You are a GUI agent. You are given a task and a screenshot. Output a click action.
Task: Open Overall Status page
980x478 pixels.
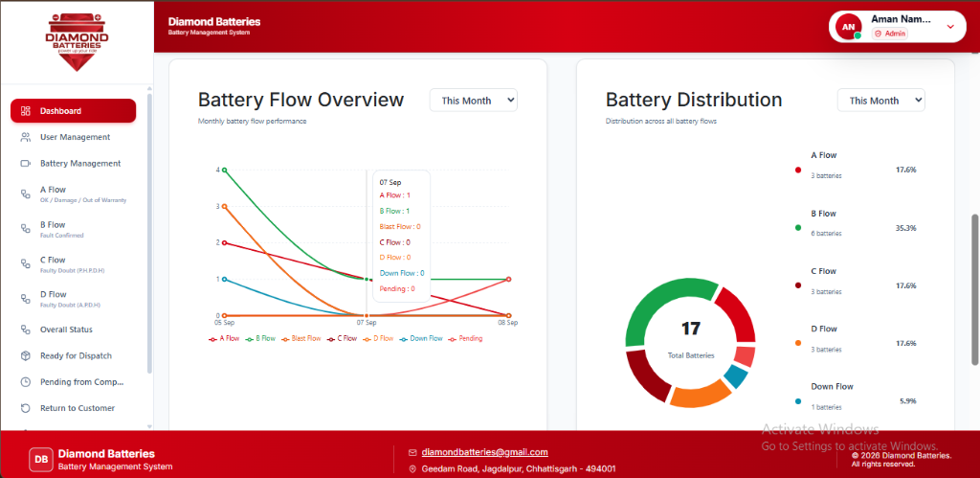73,330
